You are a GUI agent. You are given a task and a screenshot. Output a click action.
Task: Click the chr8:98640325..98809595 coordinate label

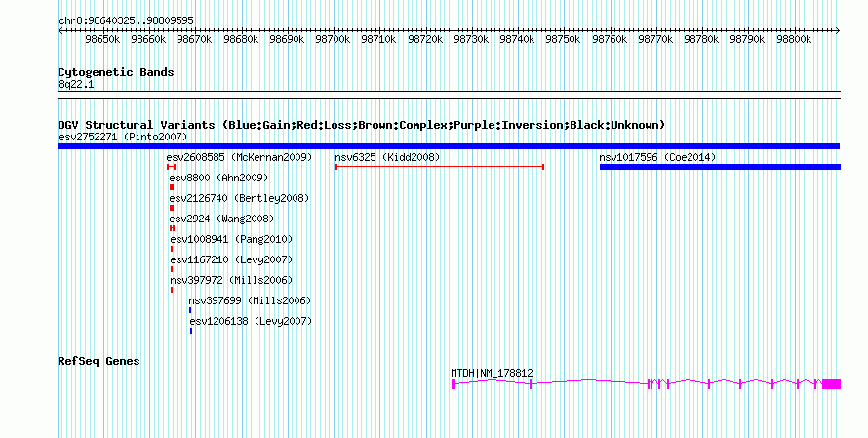(x=126, y=21)
